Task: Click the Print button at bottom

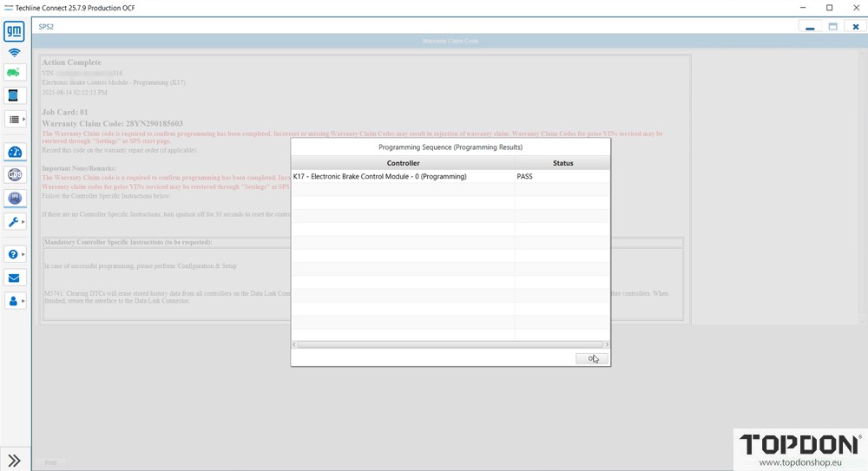Action: point(51,462)
